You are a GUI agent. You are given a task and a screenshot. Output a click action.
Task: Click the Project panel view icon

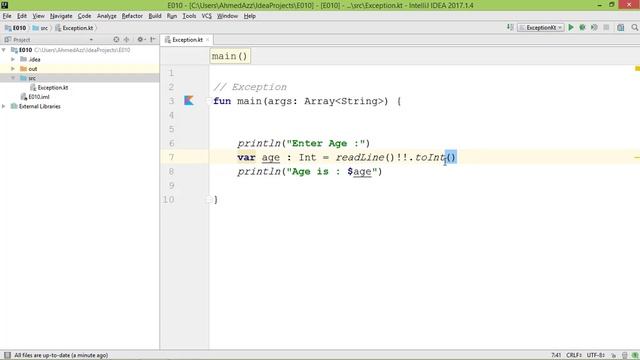(x=7, y=40)
